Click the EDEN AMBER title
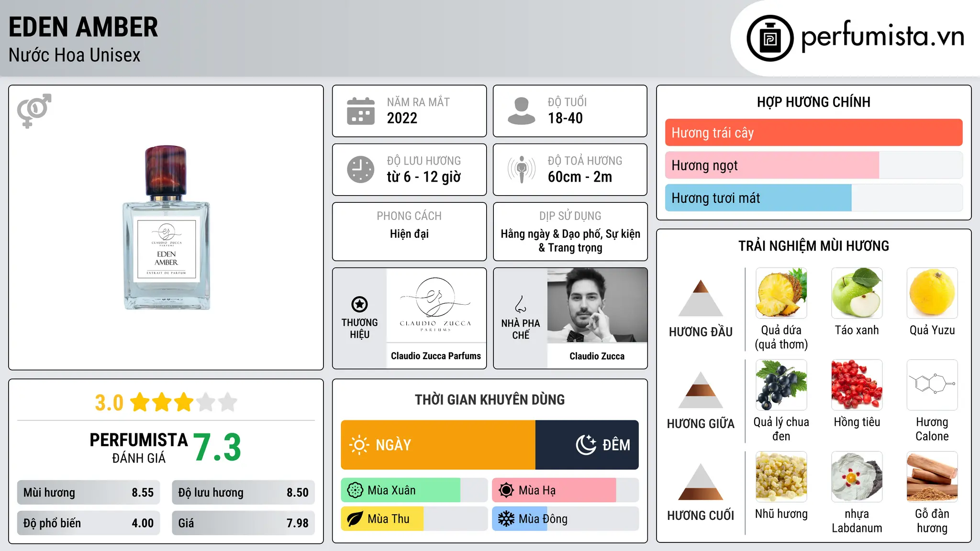 [83, 27]
